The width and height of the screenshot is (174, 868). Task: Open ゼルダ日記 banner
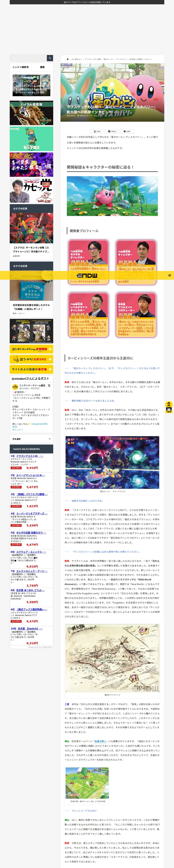point(31,139)
